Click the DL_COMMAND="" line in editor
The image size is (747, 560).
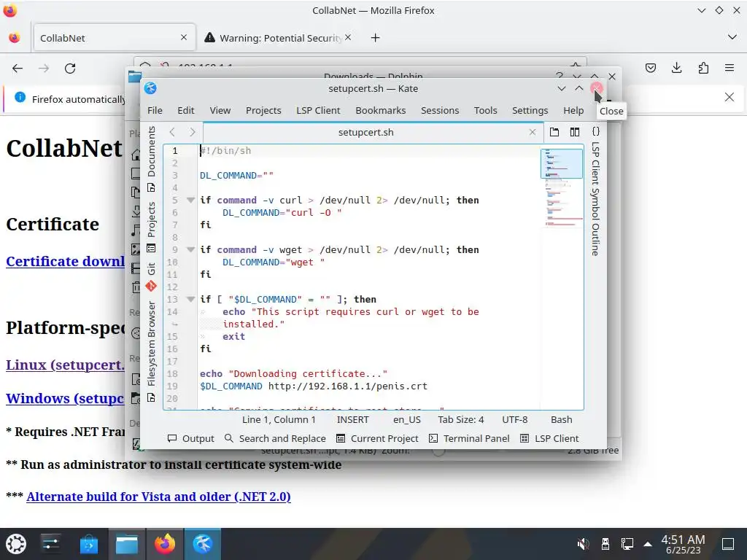pos(236,176)
